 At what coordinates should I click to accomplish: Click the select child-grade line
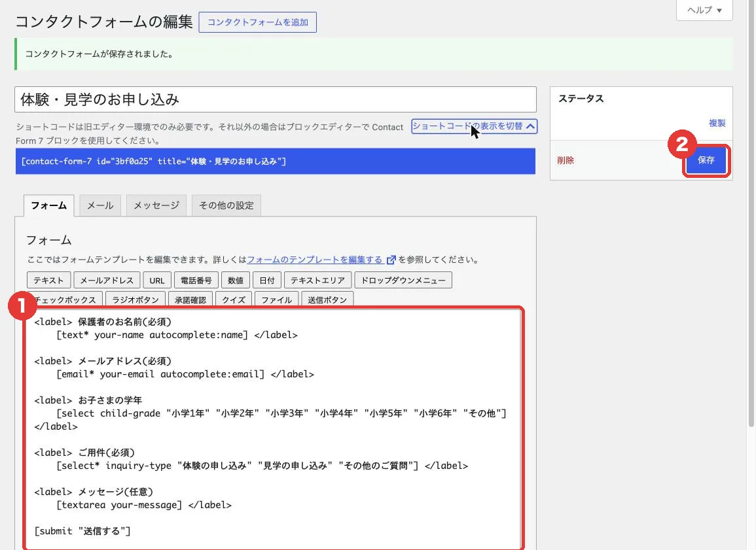click(x=281, y=413)
